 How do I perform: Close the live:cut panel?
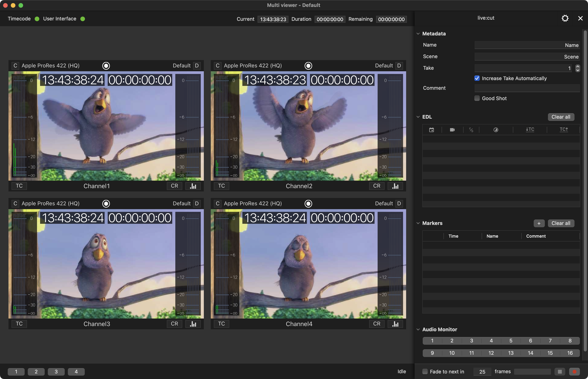[580, 18]
